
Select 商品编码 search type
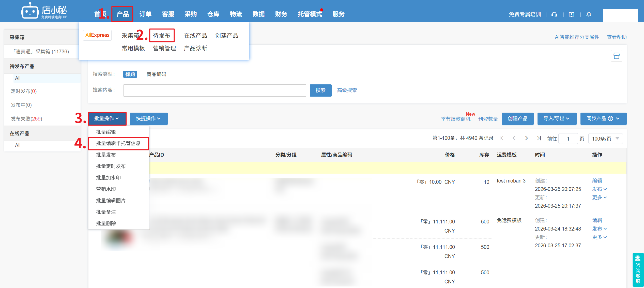tap(156, 74)
